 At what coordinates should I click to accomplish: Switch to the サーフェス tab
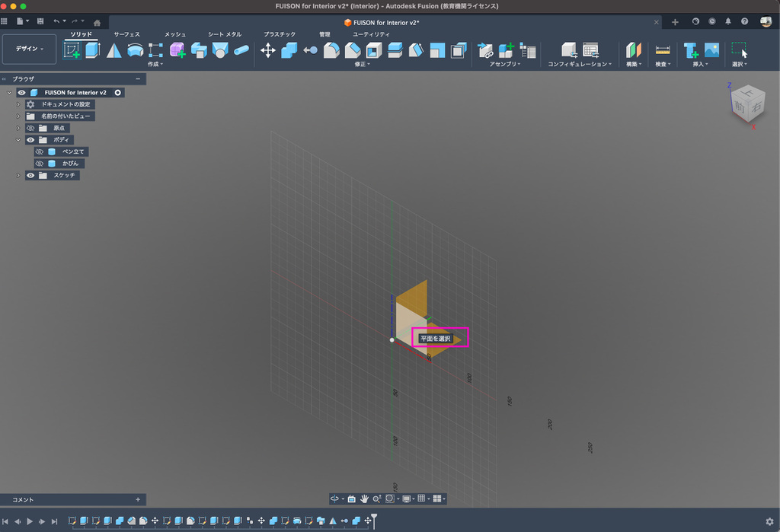coord(126,34)
